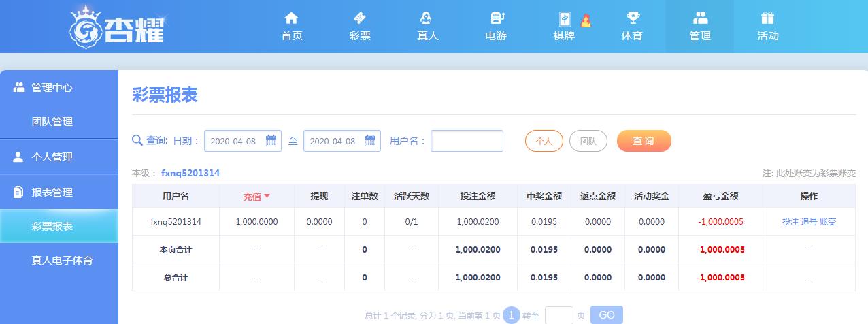Viewport: 868px width, 324px height.
Task: Select the 个人 filter option
Action: pos(544,141)
